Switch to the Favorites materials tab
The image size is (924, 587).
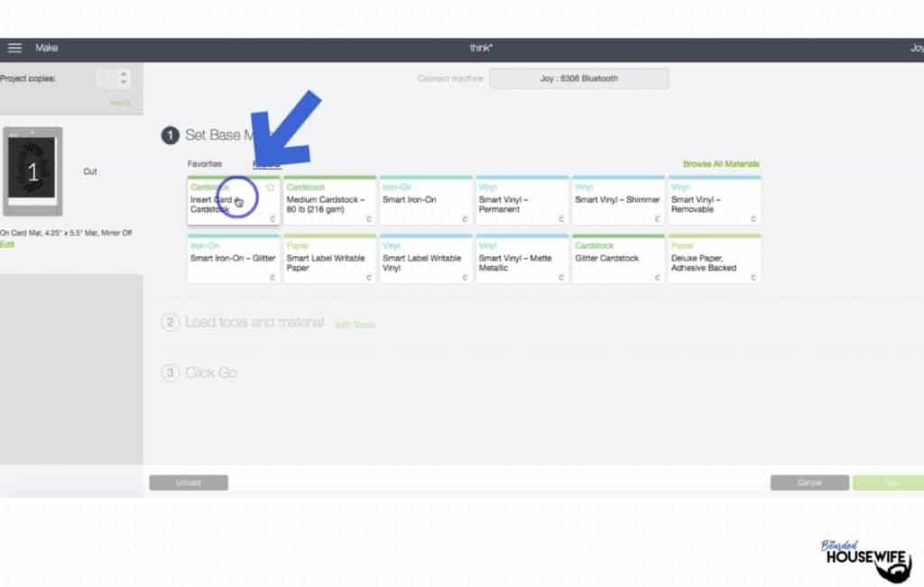coord(204,164)
